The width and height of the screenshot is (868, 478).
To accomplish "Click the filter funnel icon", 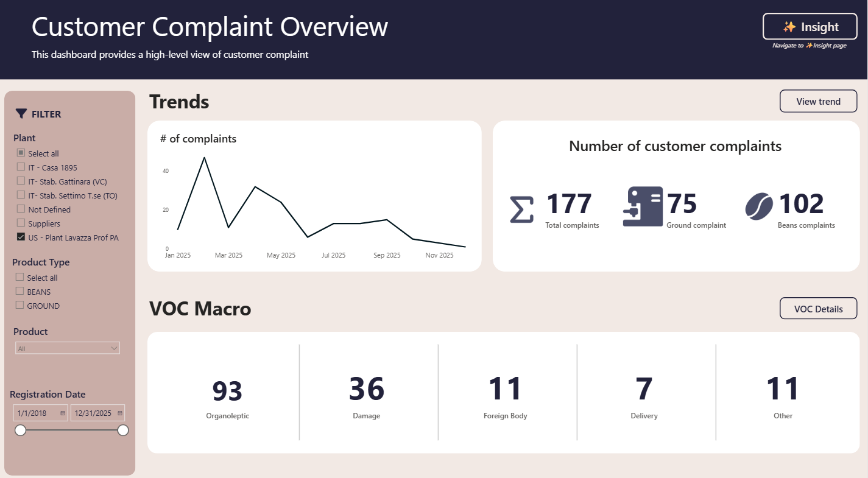I will coord(21,114).
